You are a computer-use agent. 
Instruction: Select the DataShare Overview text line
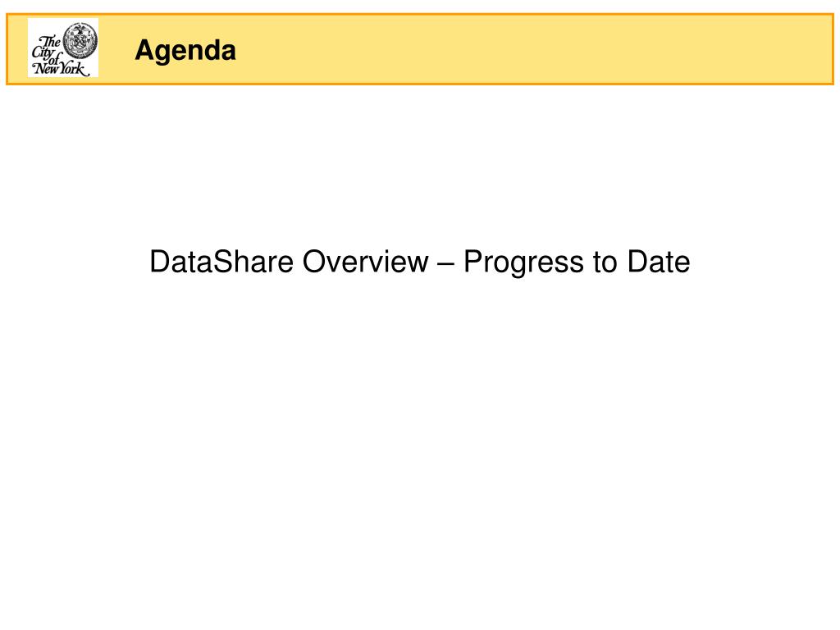pos(419,262)
